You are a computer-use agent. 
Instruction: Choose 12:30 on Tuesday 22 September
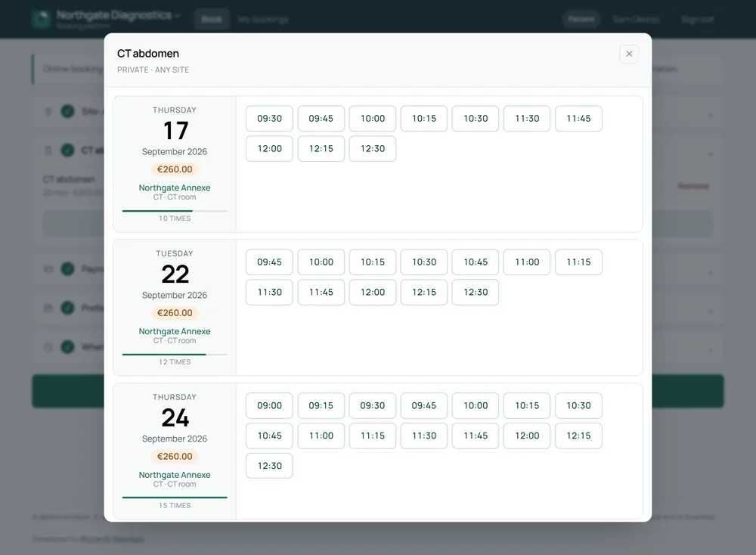pos(476,292)
